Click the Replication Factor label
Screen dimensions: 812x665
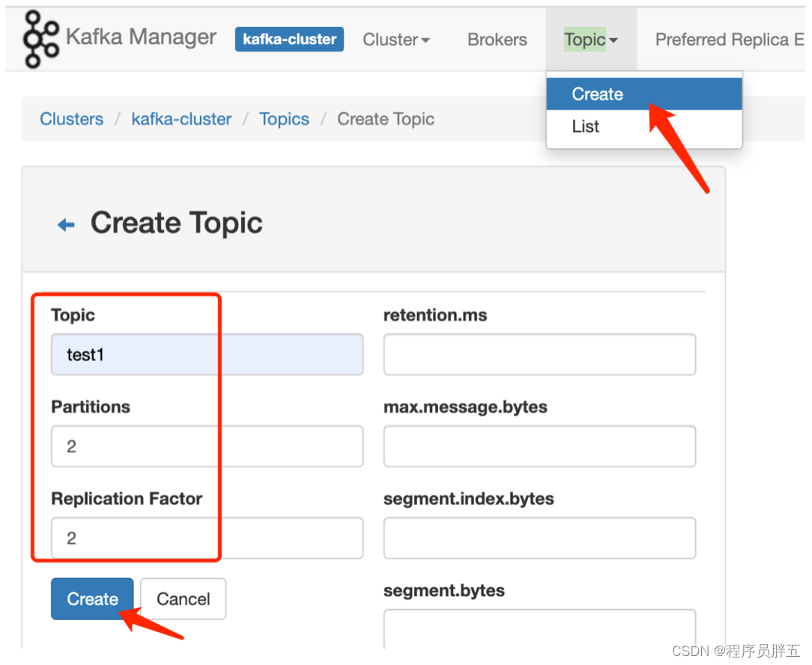[x=127, y=498]
